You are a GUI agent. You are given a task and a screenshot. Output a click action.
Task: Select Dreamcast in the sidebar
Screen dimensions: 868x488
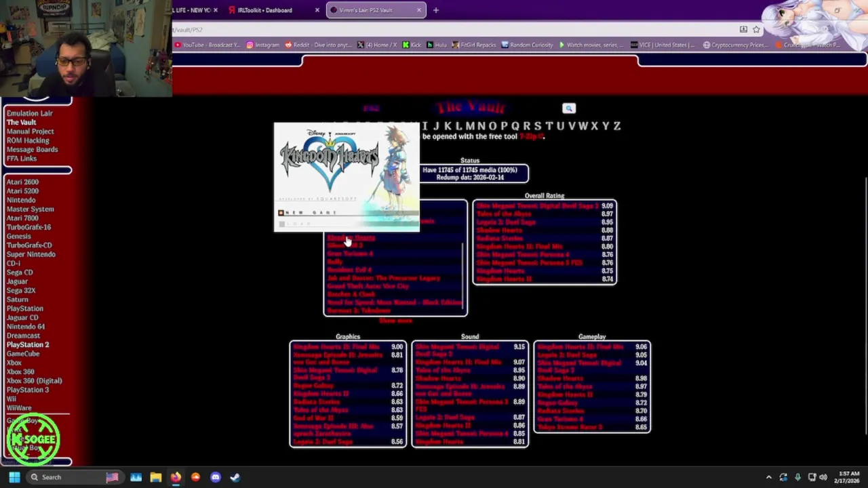(23, 335)
